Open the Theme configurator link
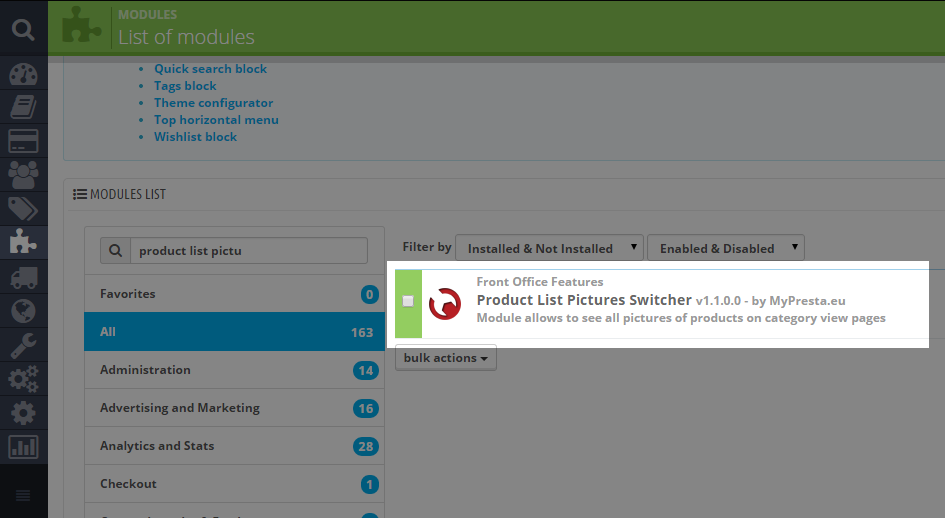 coord(213,103)
